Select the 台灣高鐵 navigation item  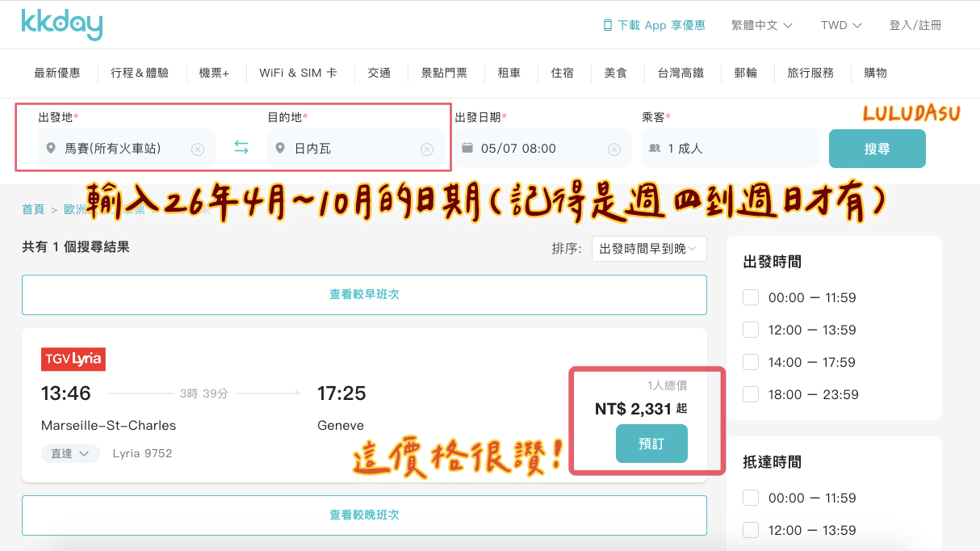tap(681, 73)
